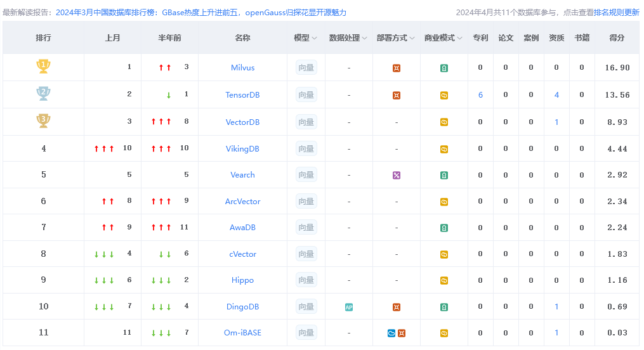This screenshot has width=644, height=350.
Task: Open the VectorDB database link
Action: [243, 122]
